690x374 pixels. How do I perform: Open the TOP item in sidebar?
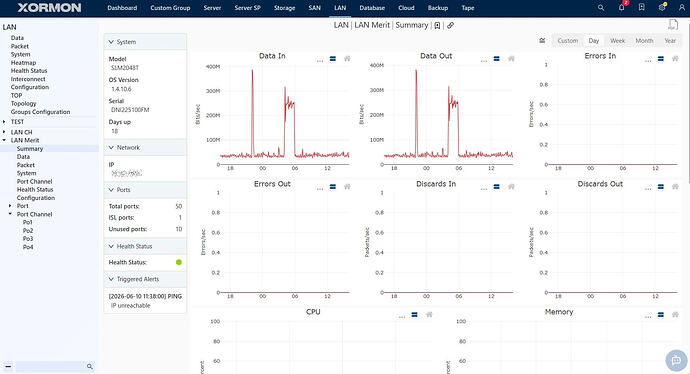(x=16, y=95)
